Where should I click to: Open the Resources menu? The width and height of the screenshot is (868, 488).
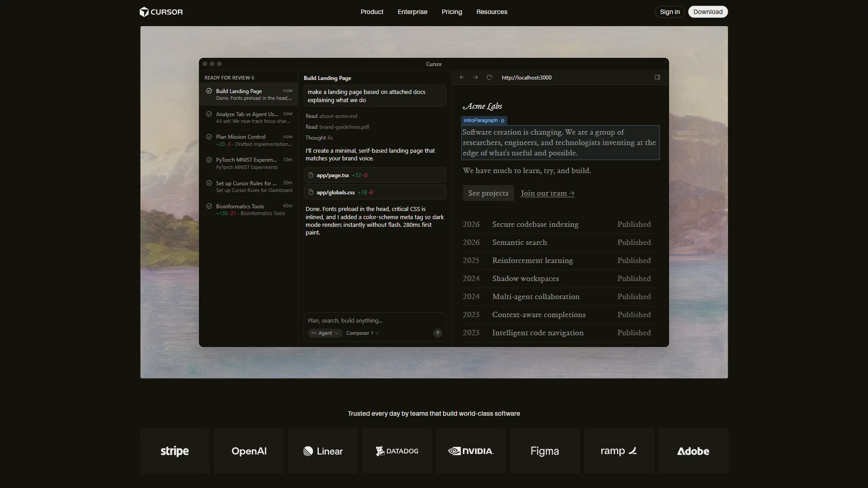(491, 12)
